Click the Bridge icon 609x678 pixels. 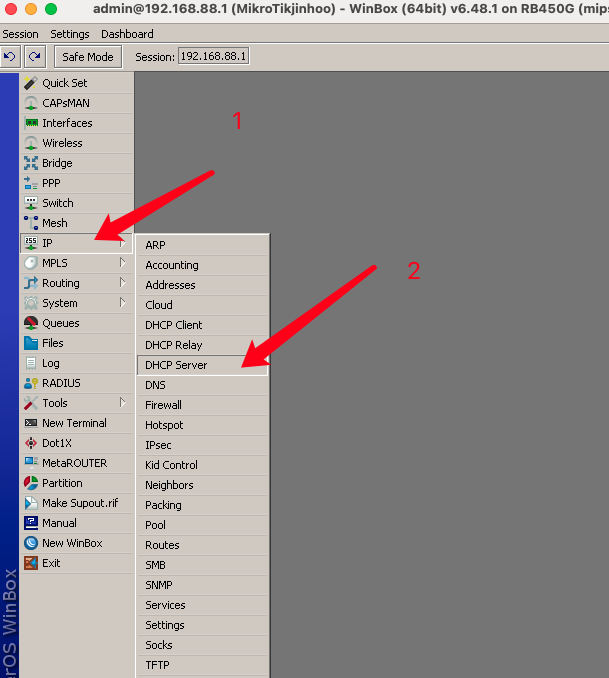tap(31, 163)
